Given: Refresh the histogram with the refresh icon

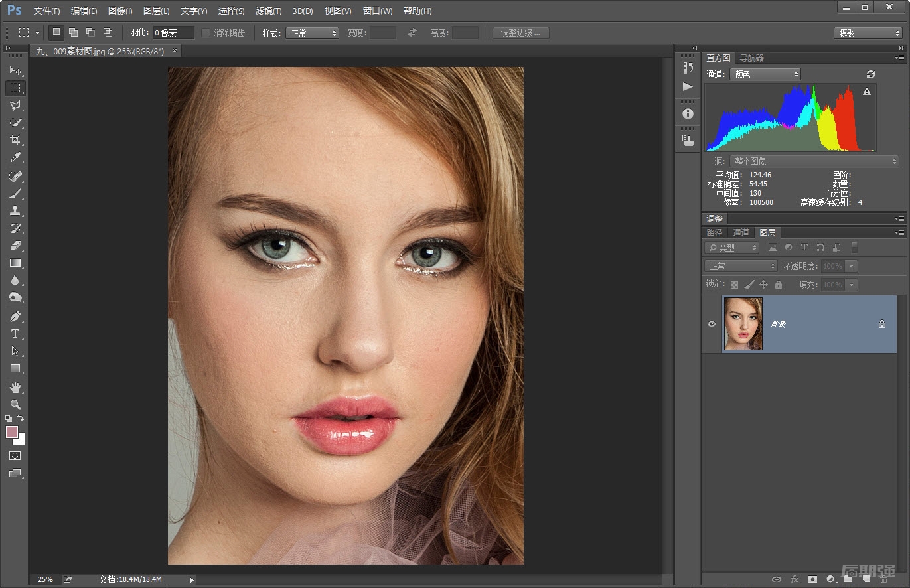Looking at the screenshot, I should (x=871, y=74).
